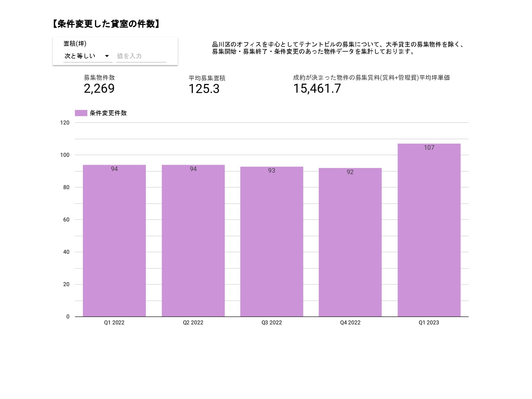
Task: Click the 募集物件数 scorecard value 2,269
Action: coord(99,89)
